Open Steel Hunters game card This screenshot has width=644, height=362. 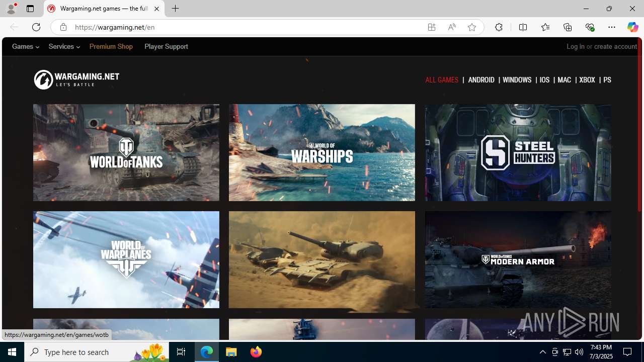tap(518, 152)
